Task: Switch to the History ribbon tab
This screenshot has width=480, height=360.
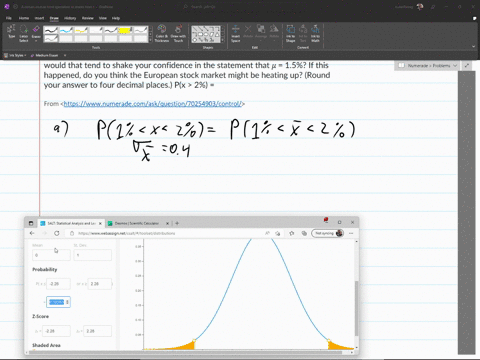Action: [70, 18]
